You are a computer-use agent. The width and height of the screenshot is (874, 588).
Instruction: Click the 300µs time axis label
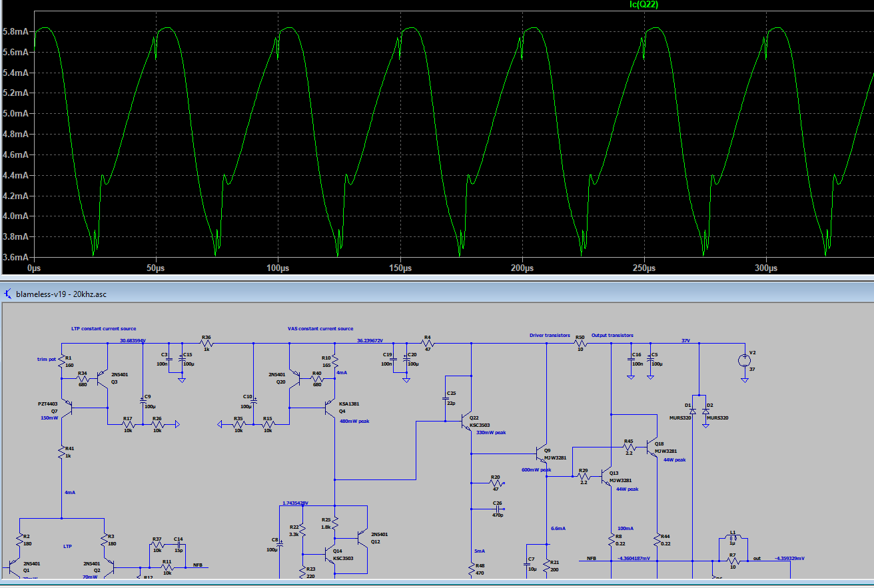766,268
